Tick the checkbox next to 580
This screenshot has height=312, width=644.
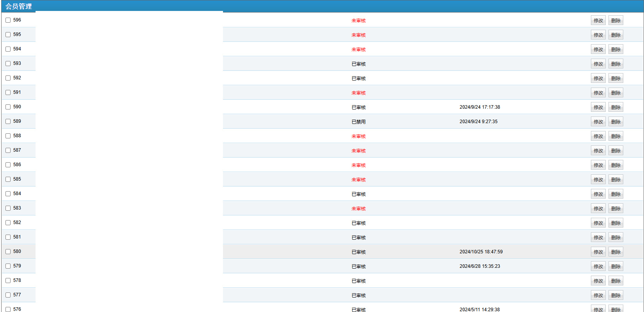click(x=8, y=252)
